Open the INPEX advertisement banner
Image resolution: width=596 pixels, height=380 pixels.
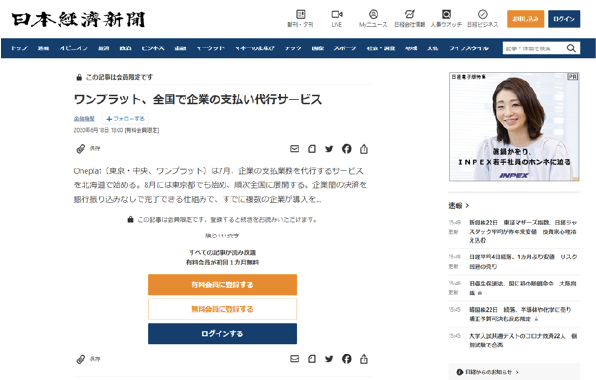[x=514, y=127]
